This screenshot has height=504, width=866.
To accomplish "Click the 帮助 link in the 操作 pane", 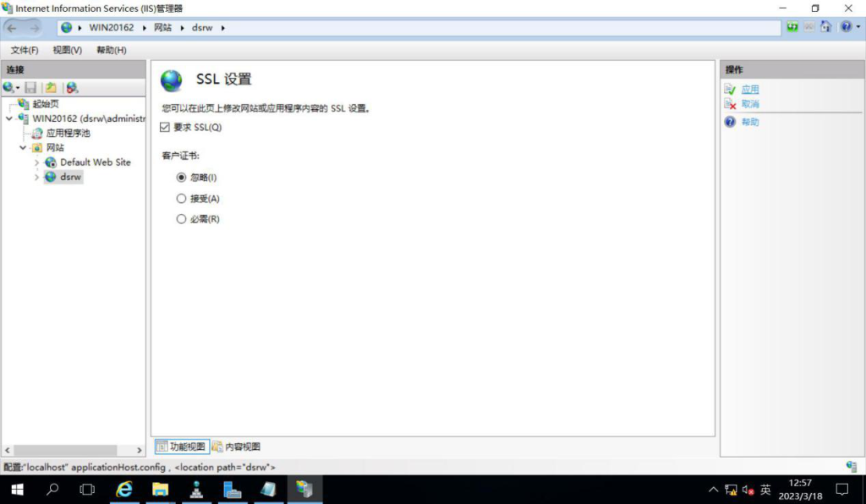I will (750, 122).
